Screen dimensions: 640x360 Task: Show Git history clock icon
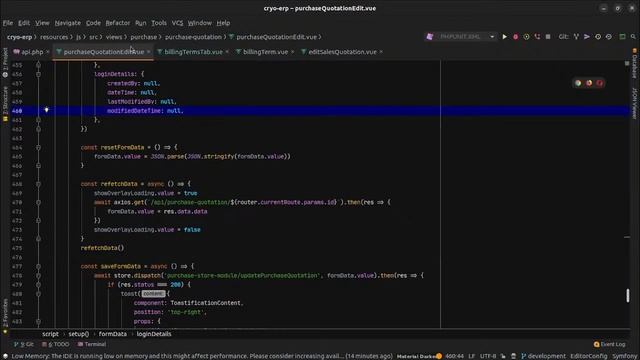coord(598,37)
